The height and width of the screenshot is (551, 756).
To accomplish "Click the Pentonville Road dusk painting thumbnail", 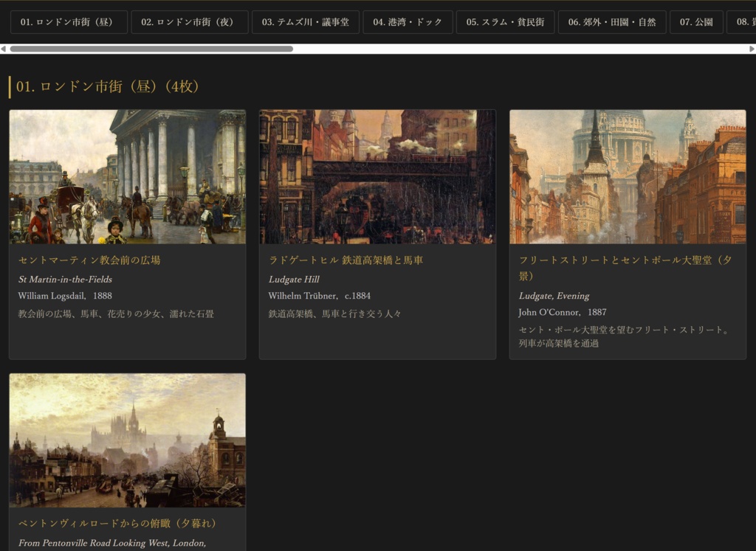I will click(127, 440).
